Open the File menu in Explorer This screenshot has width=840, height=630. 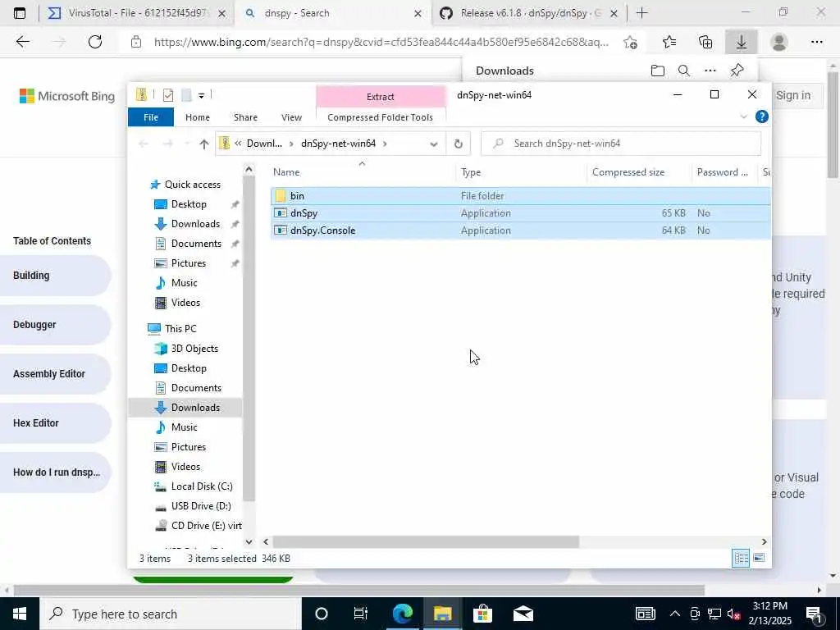click(151, 116)
